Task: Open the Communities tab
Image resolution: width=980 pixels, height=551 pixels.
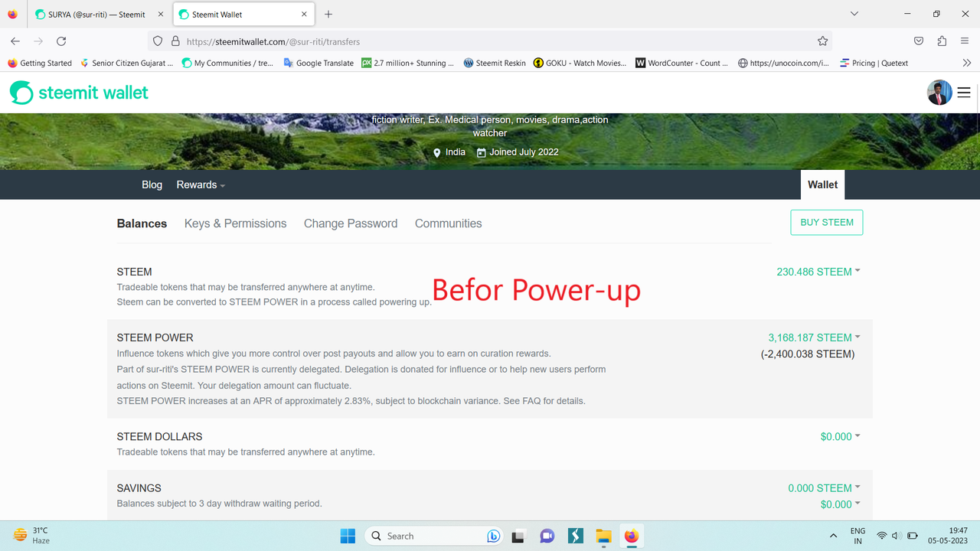Action: tap(449, 223)
